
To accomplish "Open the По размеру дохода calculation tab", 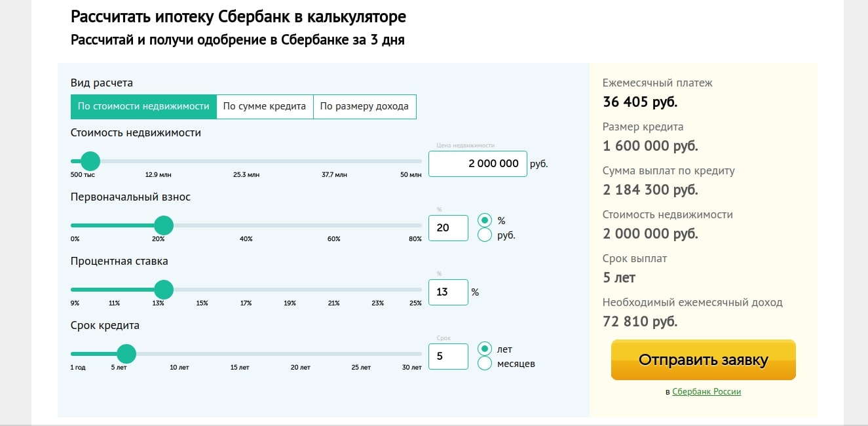I will [x=365, y=106].
